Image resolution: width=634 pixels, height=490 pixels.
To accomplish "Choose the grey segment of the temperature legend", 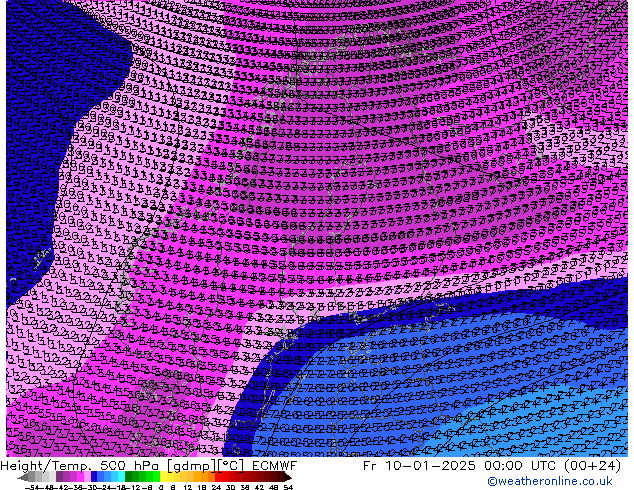I will (x=40, y=477).
